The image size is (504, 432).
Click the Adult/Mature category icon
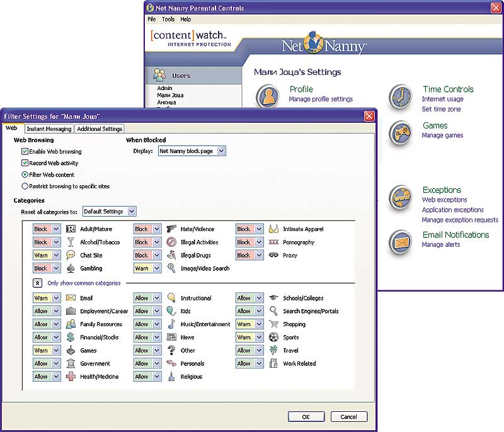(71, 229)
